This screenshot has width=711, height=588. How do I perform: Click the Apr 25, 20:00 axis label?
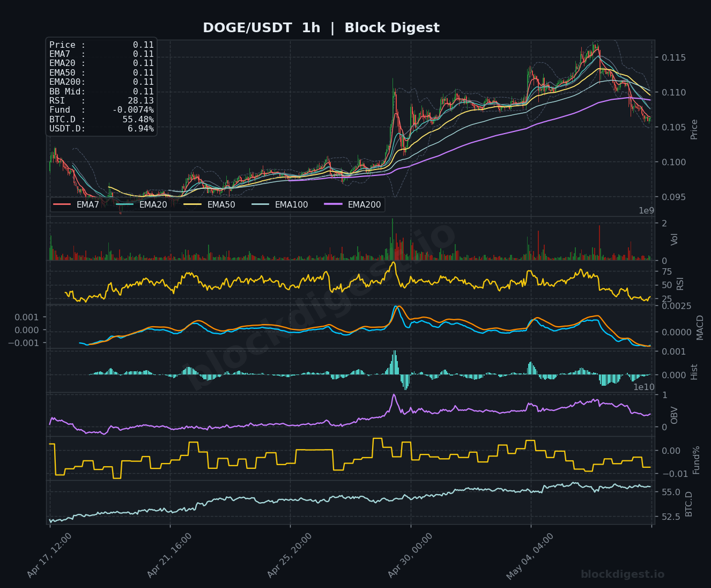(290, 556)
